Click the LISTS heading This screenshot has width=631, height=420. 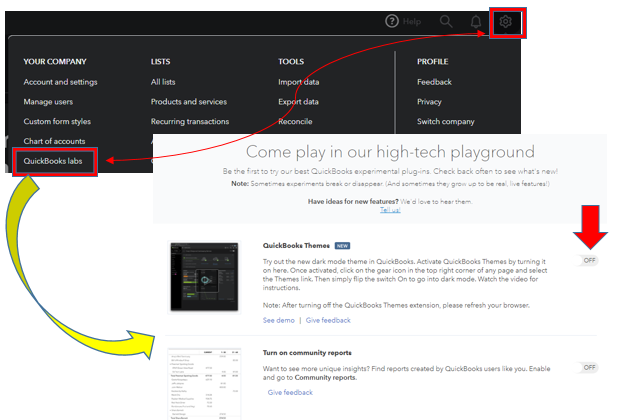tap(160, 62)
